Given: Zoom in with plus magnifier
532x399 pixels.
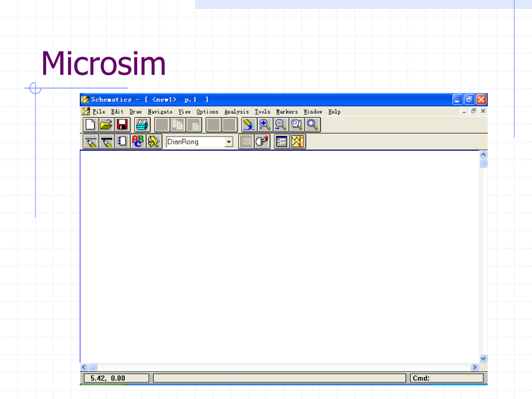Looking at the screenshot, I should tap(265, 125).
